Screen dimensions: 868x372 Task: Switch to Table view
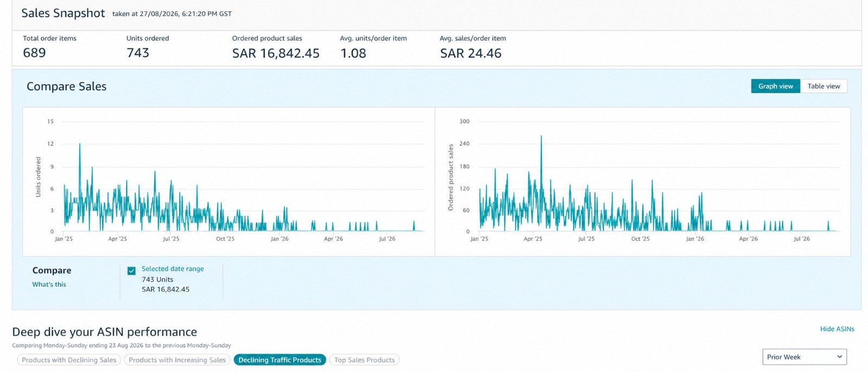coord(824,86)
